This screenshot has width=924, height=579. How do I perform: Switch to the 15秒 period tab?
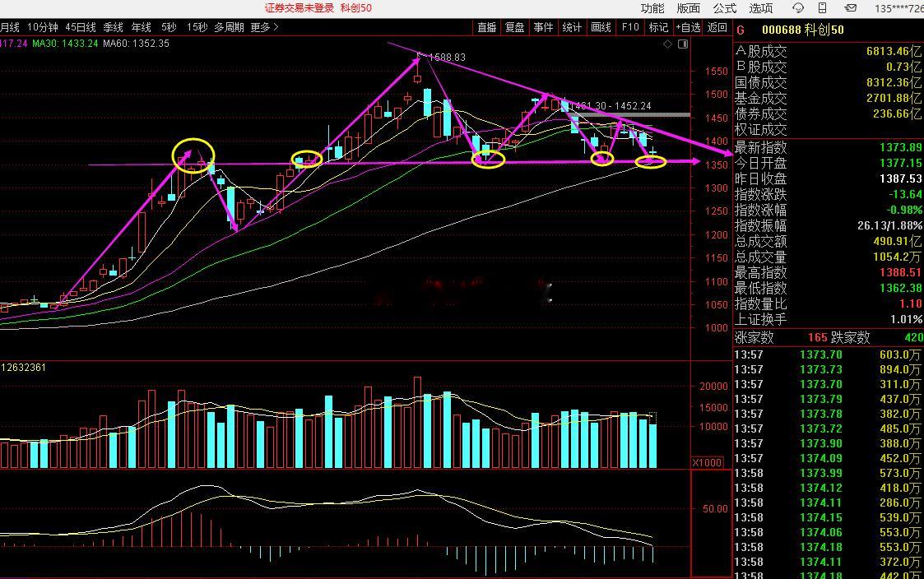pyautogui.click(x=197, y=27)
